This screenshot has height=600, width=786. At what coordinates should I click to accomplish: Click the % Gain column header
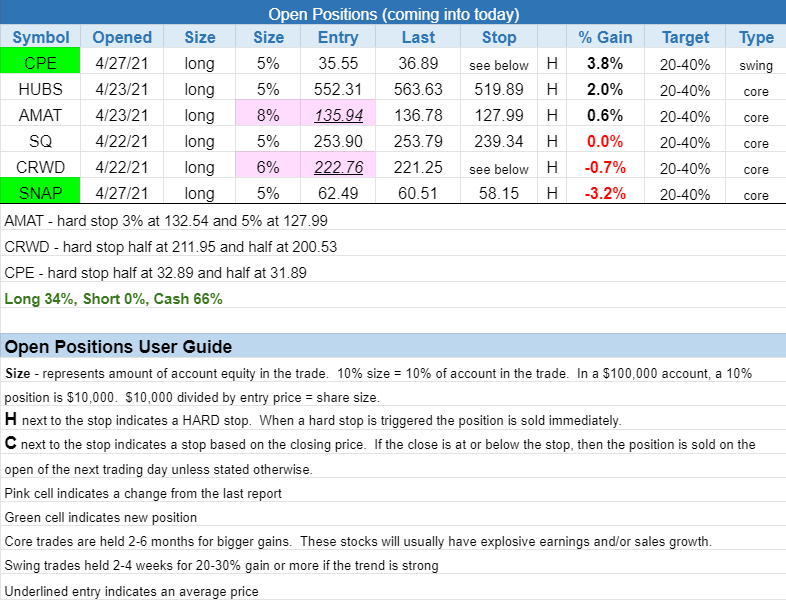click(605, 37)
